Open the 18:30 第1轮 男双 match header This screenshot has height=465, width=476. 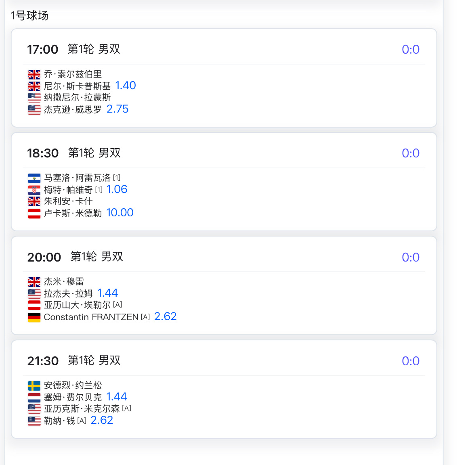(74, 153)
